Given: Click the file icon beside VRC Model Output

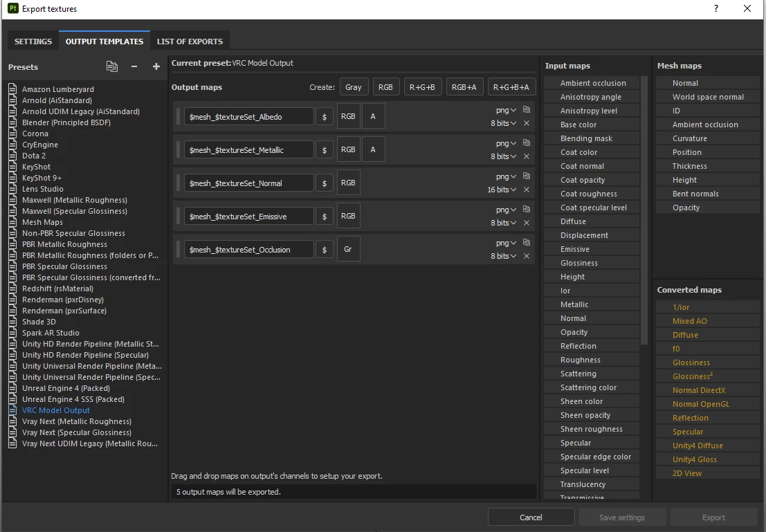Looking at the screenshot, I should [12, 410].
